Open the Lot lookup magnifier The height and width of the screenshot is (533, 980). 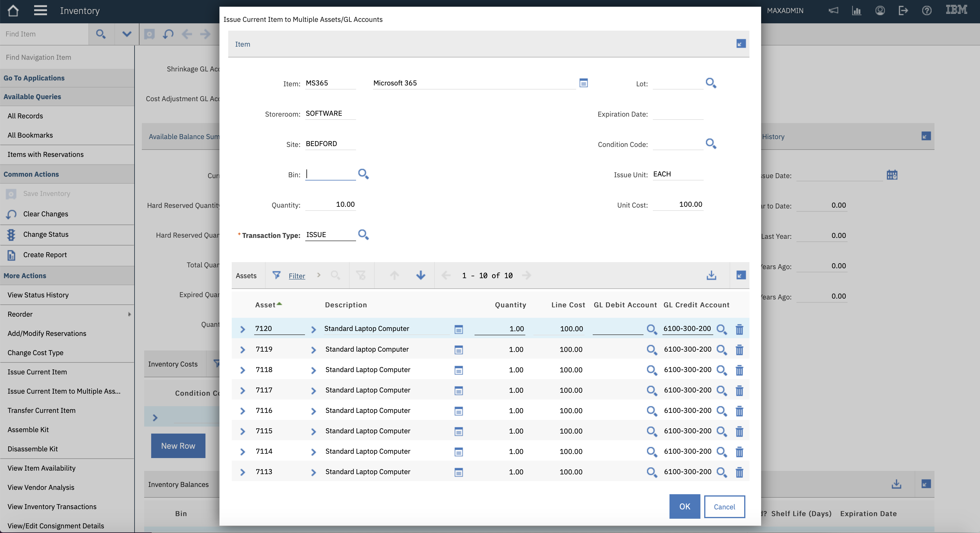tap(711, 83)
